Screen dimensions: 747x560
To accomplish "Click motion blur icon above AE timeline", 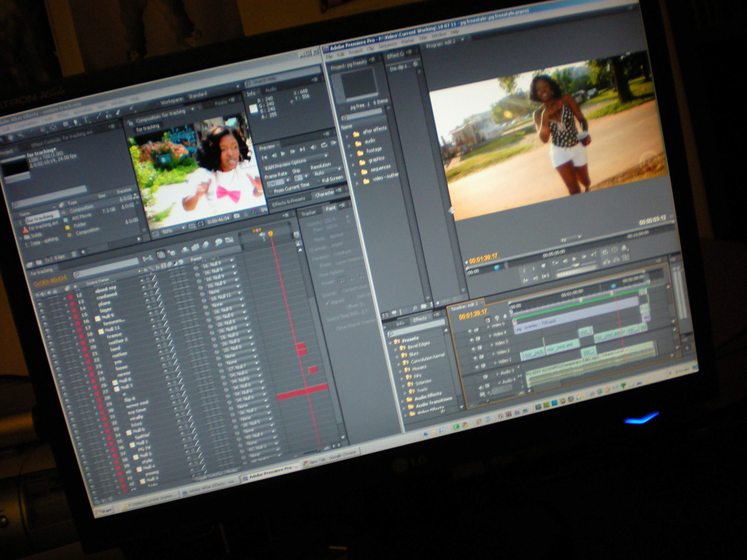I will (206, 245).
